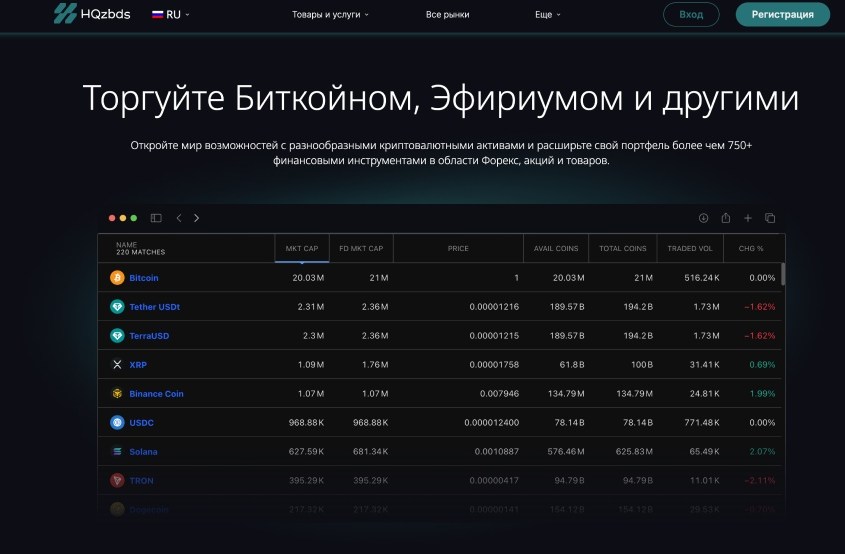This screenshot has width=845, height=554.
Task: Click XRP change value 0.69%
Action: coord(762,365)
